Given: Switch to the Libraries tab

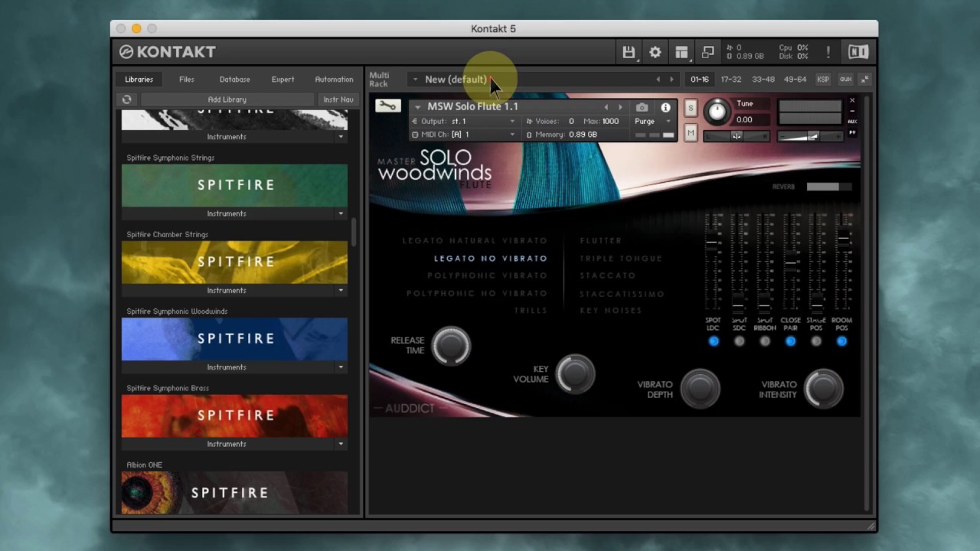Looking at the screenshot, I should pyautogui.click(x=139, y=80).
